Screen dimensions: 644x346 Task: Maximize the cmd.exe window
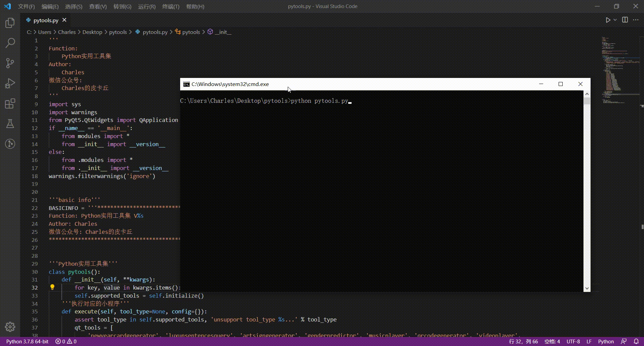click(x=561, y=84)
